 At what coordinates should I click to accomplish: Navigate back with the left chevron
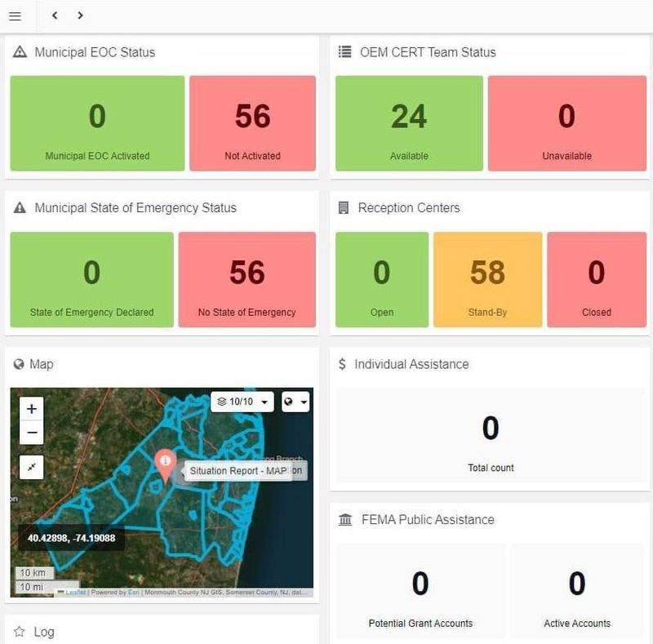pos(55,15)
